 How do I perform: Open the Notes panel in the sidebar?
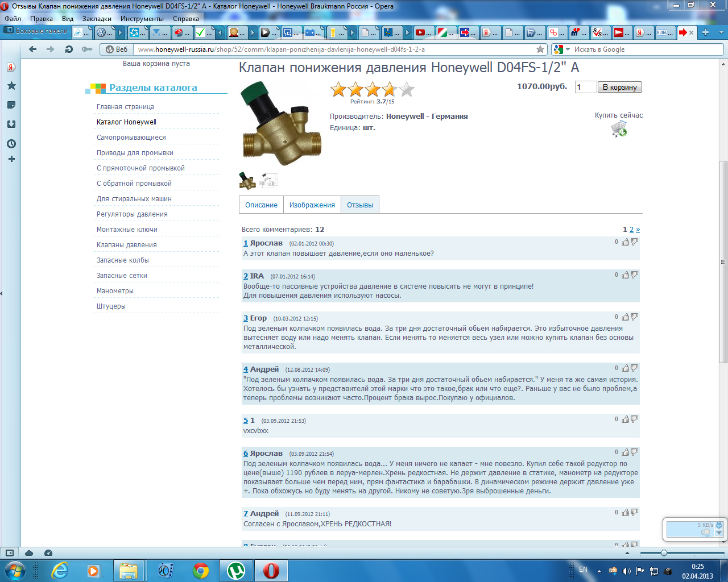11,105
